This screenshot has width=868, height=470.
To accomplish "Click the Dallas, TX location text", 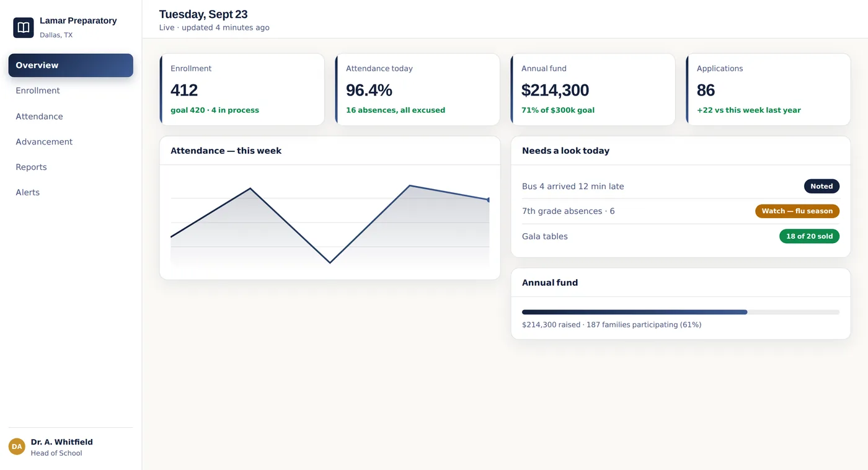I will [56, 35].
